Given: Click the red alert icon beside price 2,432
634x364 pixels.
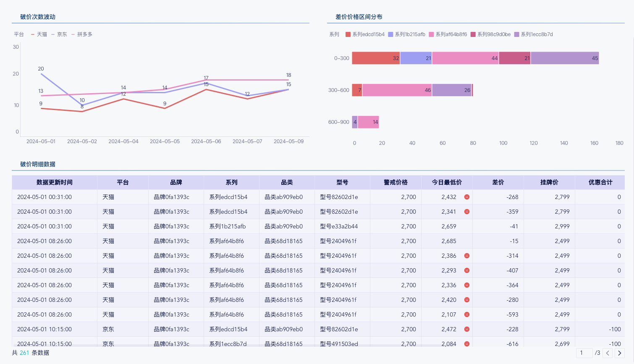Looking at the screenshot, I should pos(466,197).
